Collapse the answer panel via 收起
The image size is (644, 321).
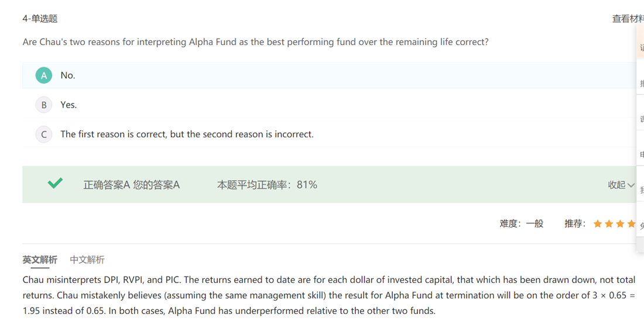[616, 185]
